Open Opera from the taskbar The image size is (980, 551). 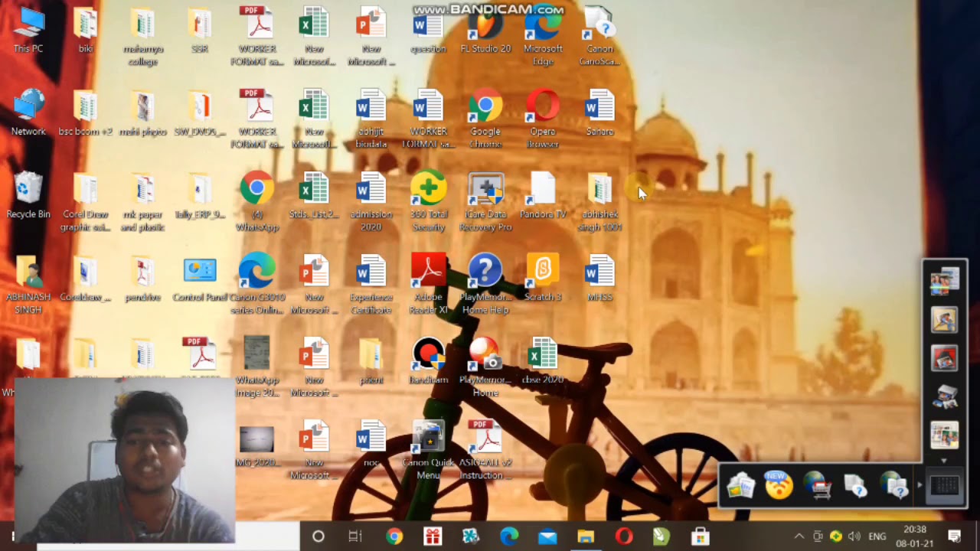pos(624,536)
